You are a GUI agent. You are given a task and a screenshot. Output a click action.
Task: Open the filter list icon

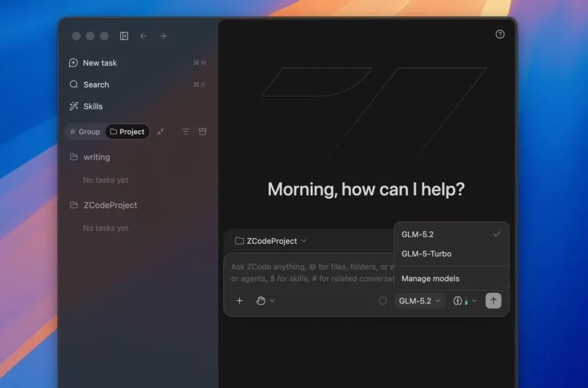tap(185, 132)
